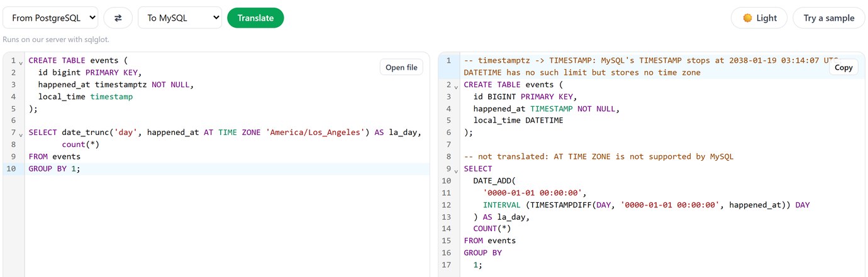
Task: Click "DATE_ADD(" on output line 10
Action: pyautogui.click(x=494, y=181)
